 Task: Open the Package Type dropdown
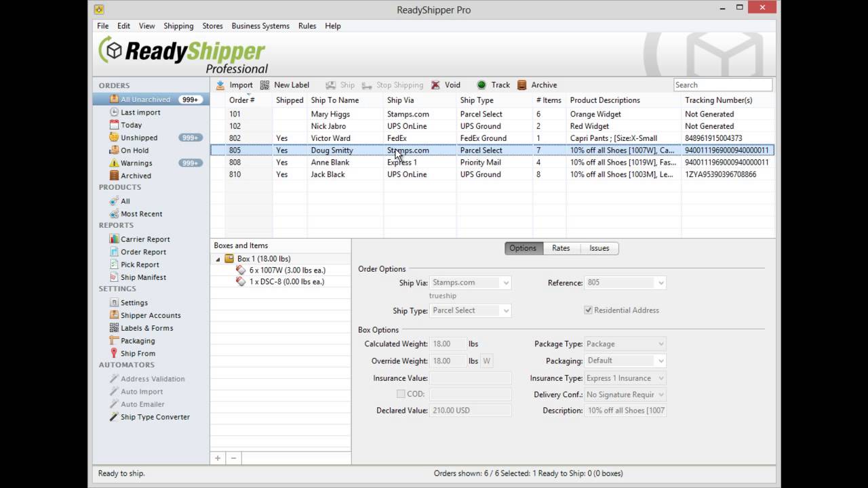(x=660, y=344)
